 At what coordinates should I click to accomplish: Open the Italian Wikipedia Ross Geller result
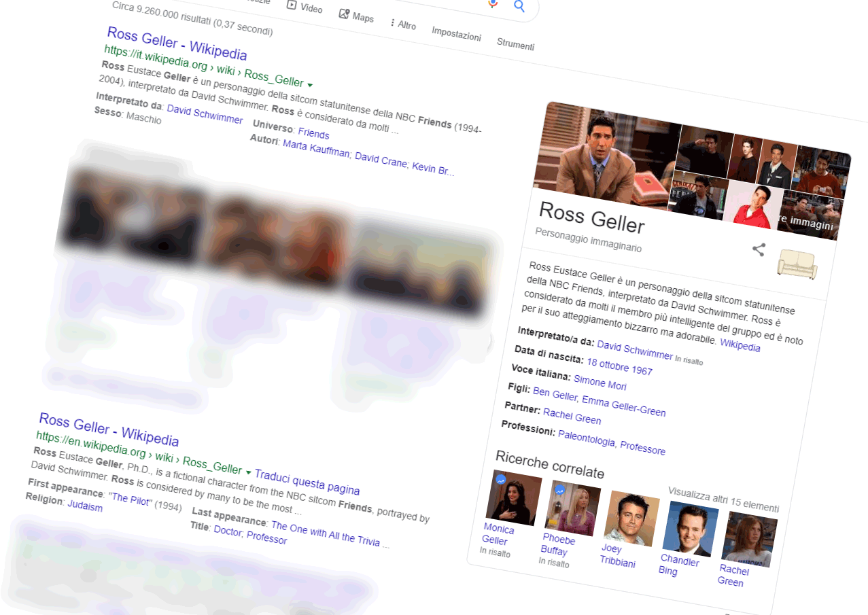click(177, 43)
